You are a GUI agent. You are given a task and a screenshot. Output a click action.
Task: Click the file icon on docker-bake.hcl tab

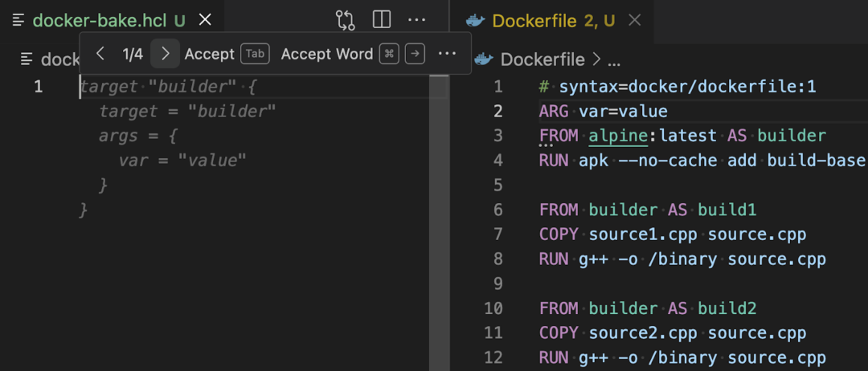tap(19, 20)
